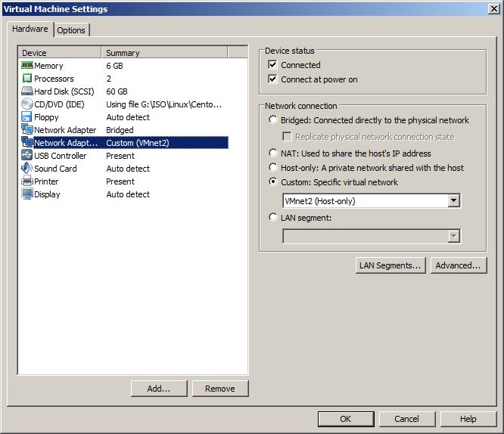Select the LAN segment radio button
The height and width of the screenshot is (434, 504).
click(273, 218)
